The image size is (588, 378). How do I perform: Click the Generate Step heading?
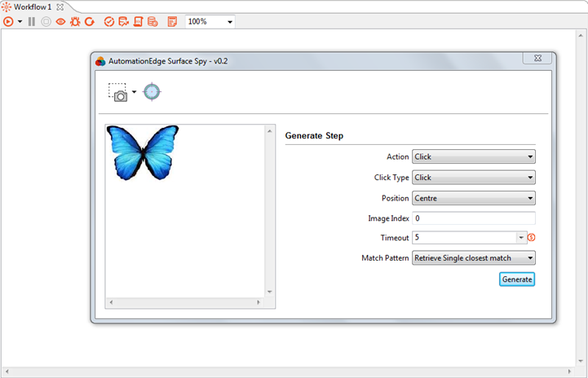314,135
